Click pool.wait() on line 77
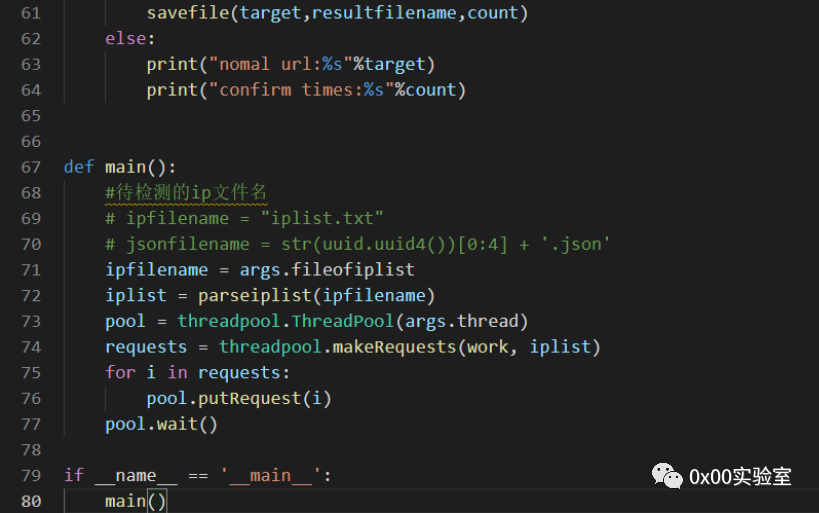This screenshot has height=513, width=819. [161, 424]
